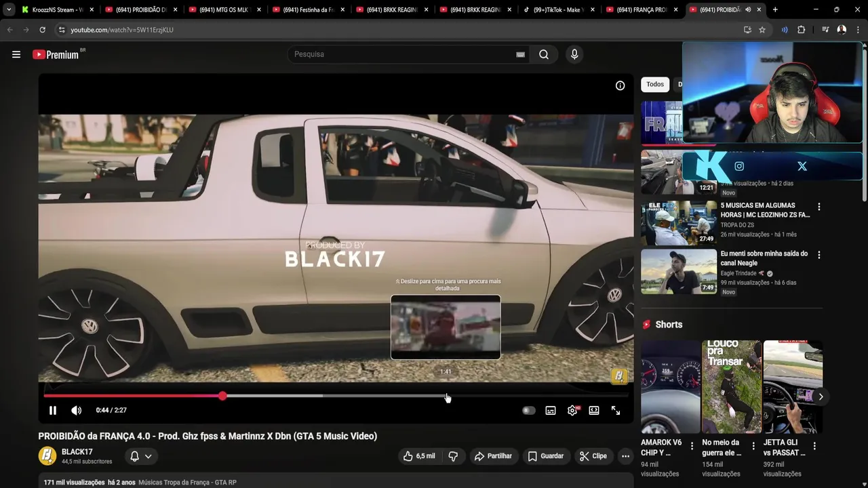Click the youtube.com address bar URL
The width and height of the screenshot is (868, 488).
122,30
